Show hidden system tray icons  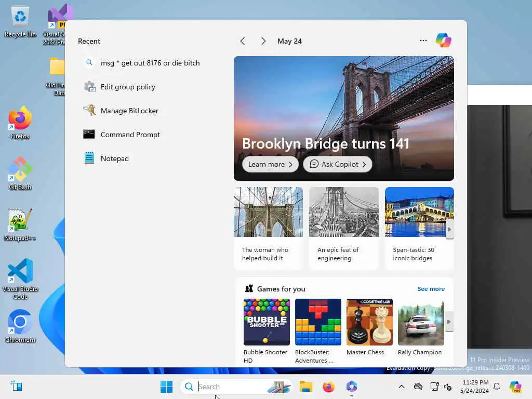point(402,387)
